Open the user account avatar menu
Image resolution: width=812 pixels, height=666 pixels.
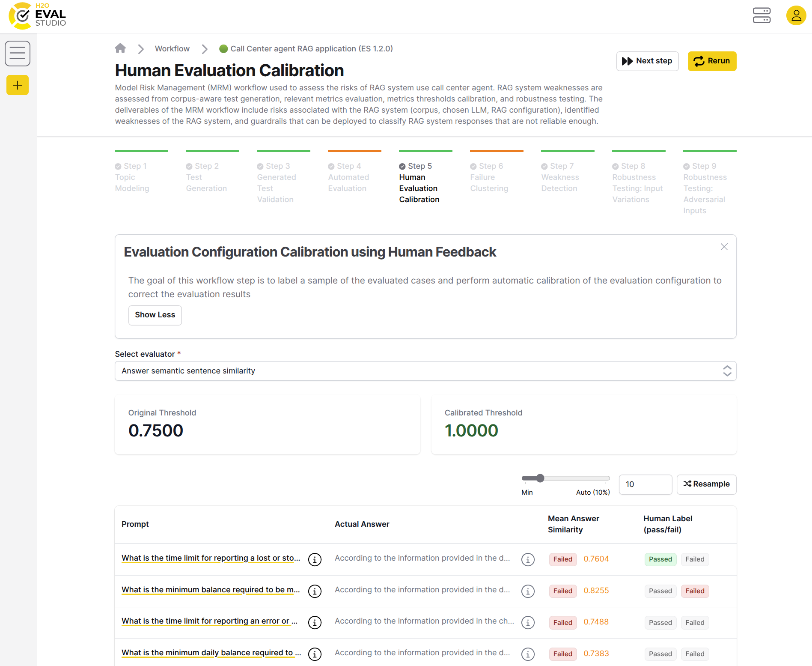[796, 15]
